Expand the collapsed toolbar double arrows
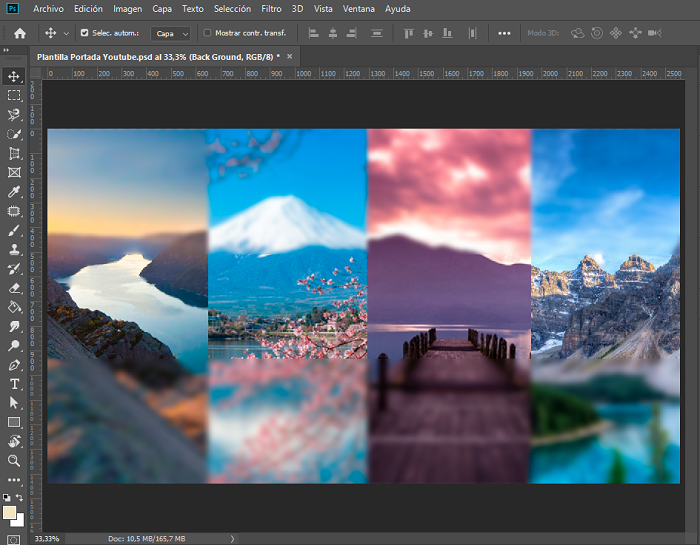 (x=6, y=50)
